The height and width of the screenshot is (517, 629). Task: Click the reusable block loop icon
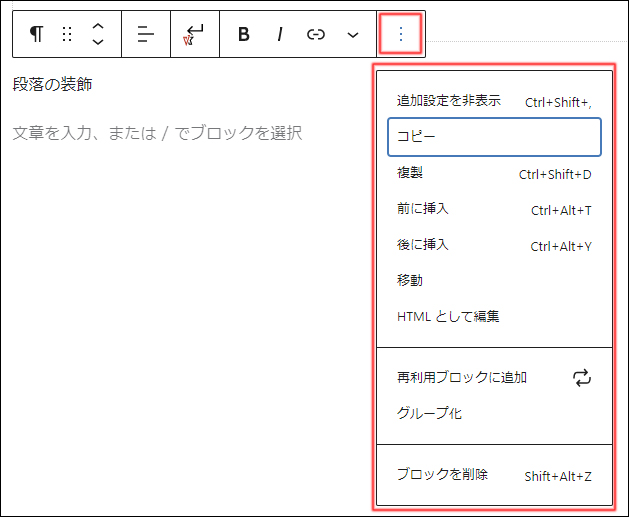coord(581,377)
